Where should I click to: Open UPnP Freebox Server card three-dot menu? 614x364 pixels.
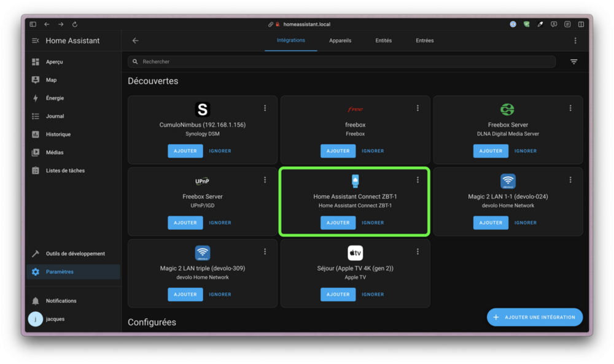click(265, 180)
